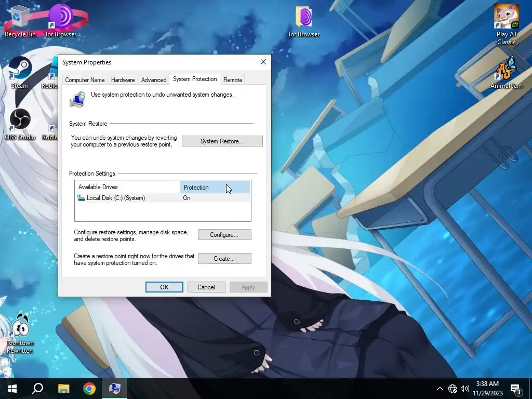This screenshot has width=532, height=399.
Task: Open the Tor Browser folder icon at top center
Action: (x=303, y=21)
